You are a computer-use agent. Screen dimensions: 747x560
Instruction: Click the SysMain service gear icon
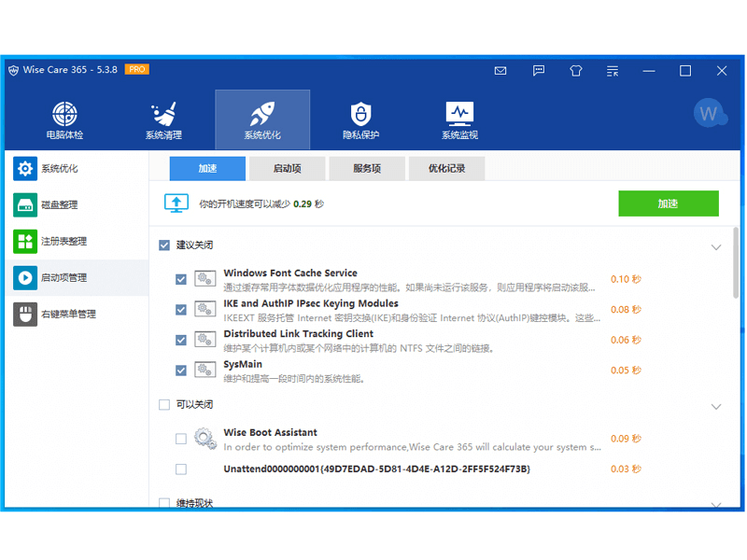coord(204,370)
